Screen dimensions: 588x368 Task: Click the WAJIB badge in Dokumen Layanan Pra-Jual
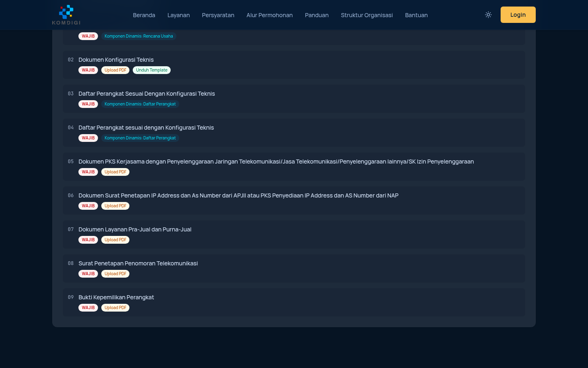[x=88, y=240]
